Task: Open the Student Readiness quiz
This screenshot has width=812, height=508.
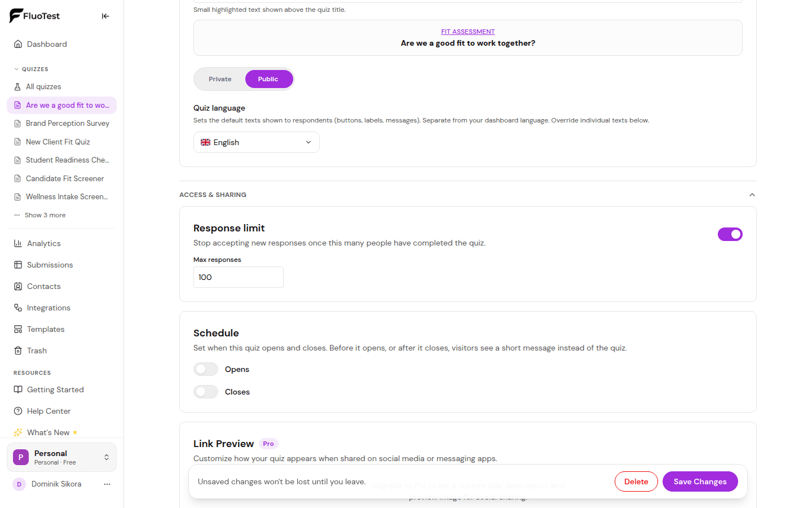Action: pyautogui.click(x=61, y=160)
